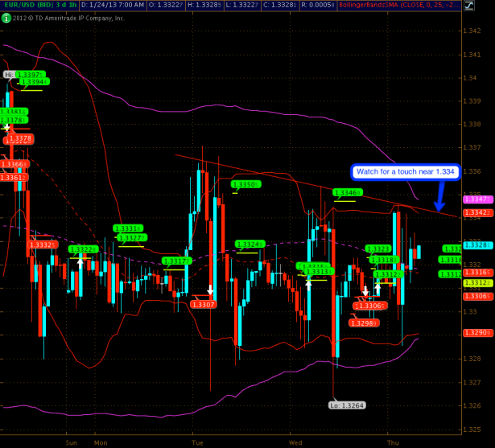Image resolution: width=495 pixels, height=448 pixels.
Task: Click the Wed label on time axis
Action: (x=295, y=442)
